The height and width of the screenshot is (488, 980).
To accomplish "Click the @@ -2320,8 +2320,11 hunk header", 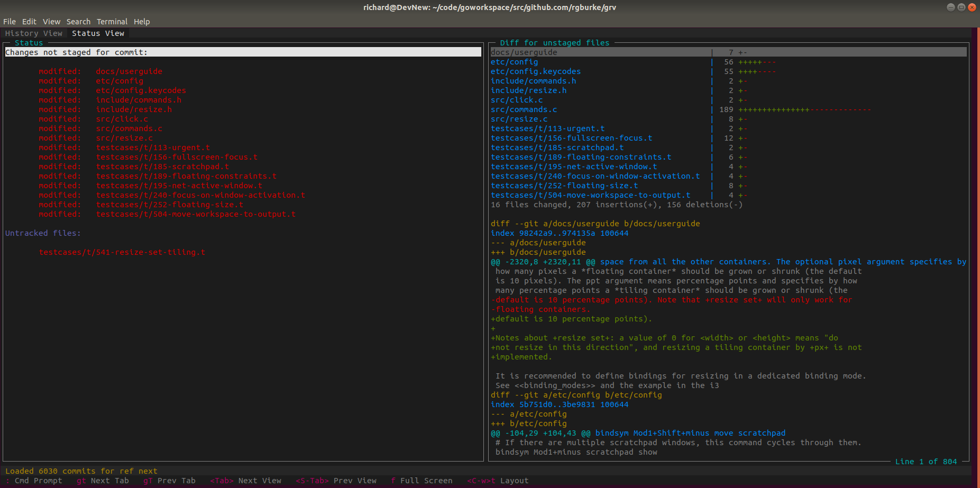I will pos(729,262).
